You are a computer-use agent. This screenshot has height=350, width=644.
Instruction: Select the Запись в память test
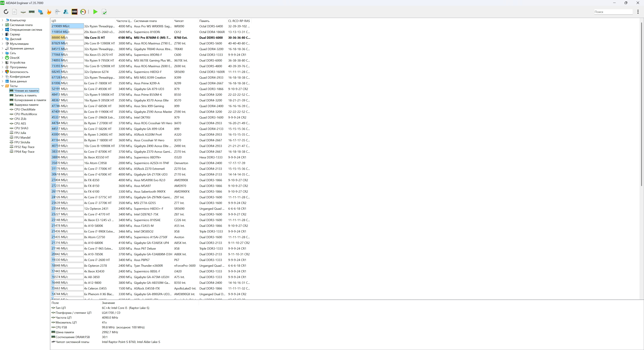click(25, 95)
